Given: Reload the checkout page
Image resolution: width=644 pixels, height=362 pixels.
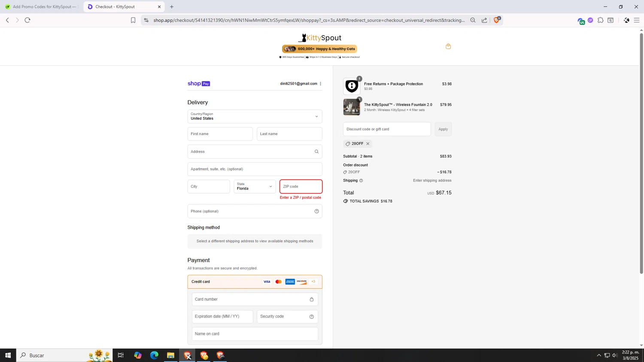Looking at the screenshot, I should click(x=27, y=20).
